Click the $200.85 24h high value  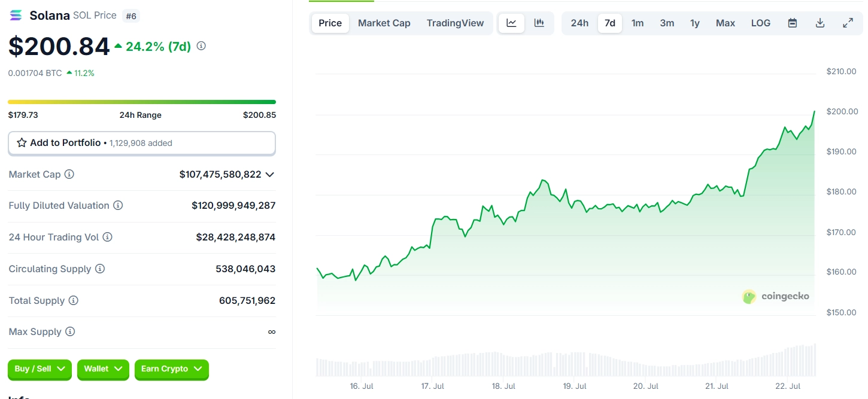[259, 115]
